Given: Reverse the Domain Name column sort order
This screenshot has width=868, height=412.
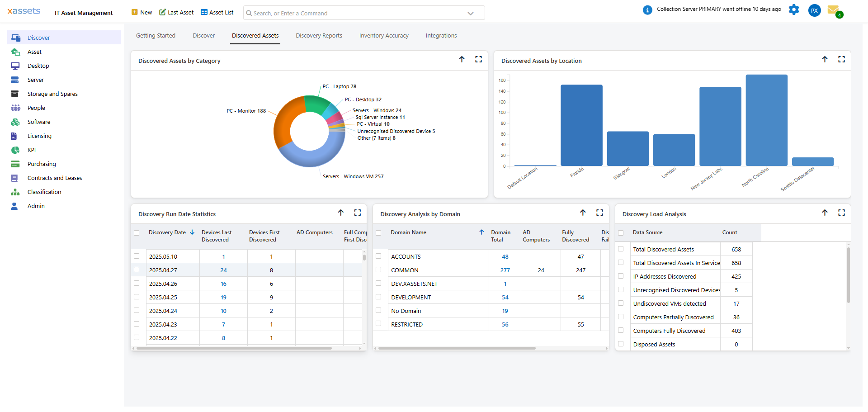Looking at the screenshot, I should click(x=481, y=232).
